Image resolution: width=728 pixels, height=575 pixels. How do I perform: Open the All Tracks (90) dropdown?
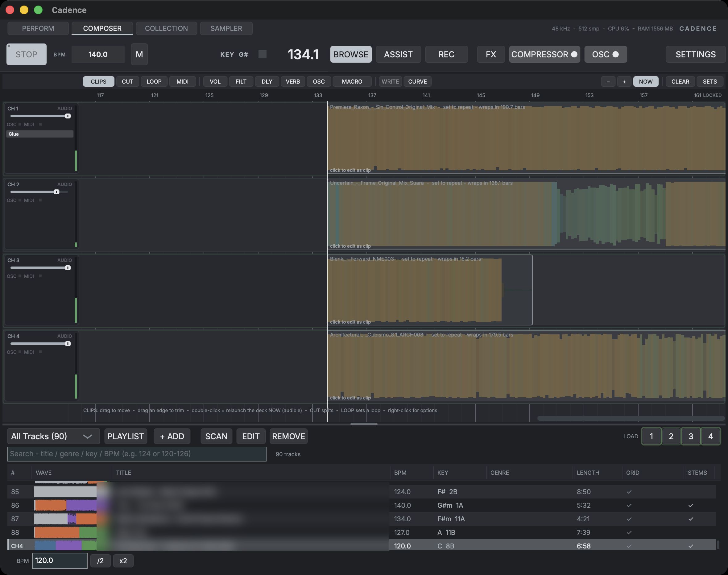coord(53,436)
